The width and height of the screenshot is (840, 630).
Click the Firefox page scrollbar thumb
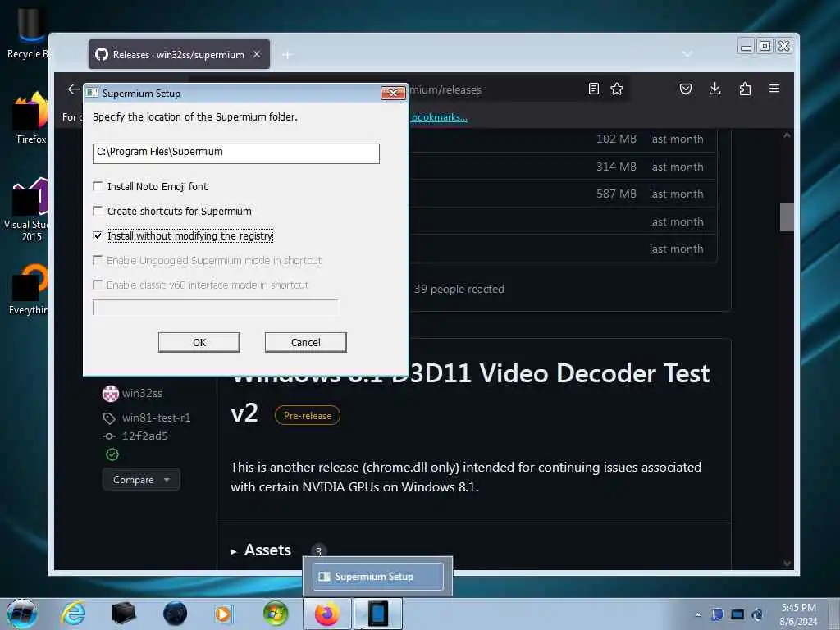tap(787, 217)
